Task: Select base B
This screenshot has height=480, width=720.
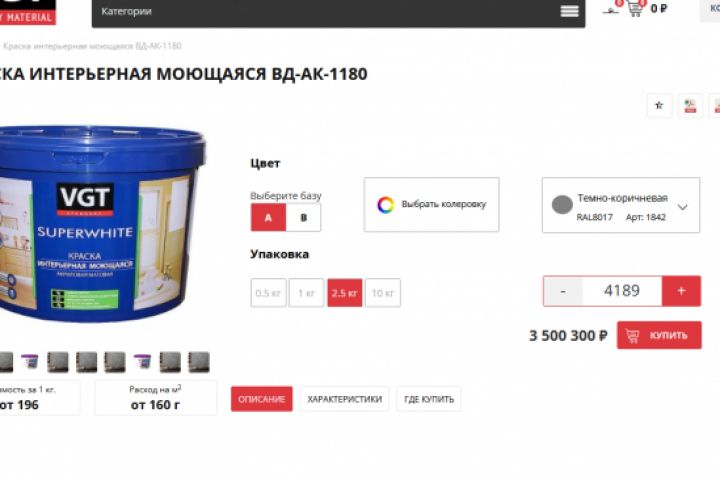Action: 304,218
